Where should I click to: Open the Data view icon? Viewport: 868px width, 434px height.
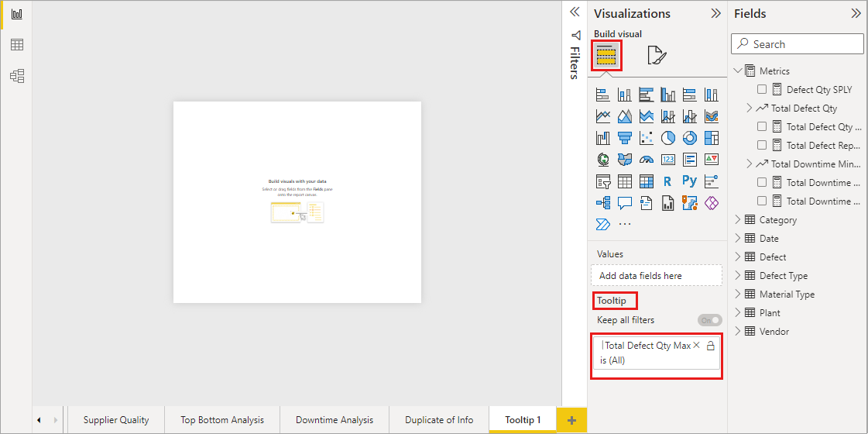16,45
